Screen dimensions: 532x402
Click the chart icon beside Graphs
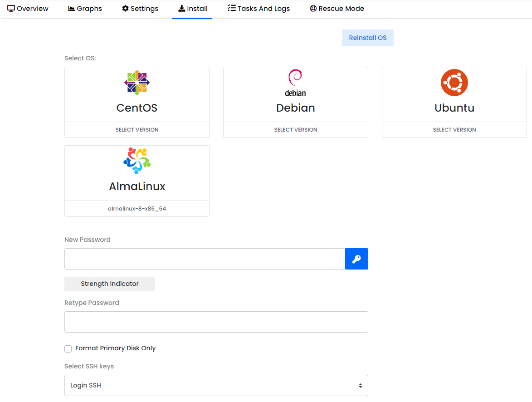[x=71, y=9]
